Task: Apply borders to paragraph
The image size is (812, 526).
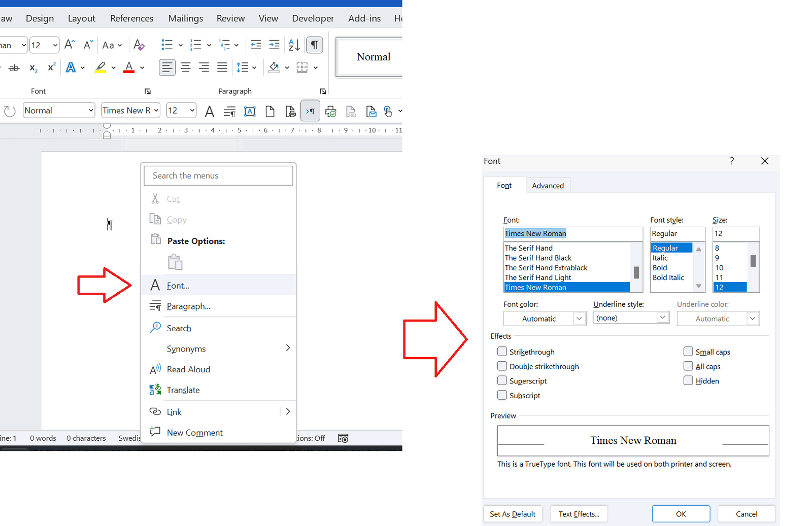Action: [302, 67]
